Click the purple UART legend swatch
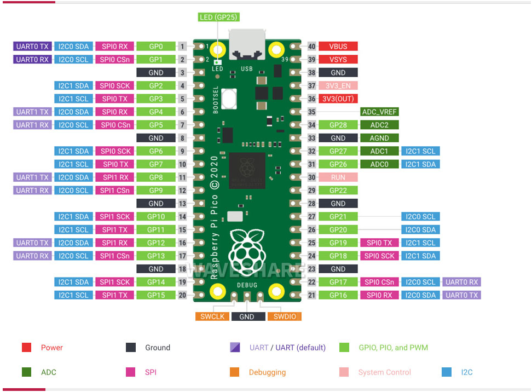The width and height of the screenshot is (532, 392). tap(235, 347)
